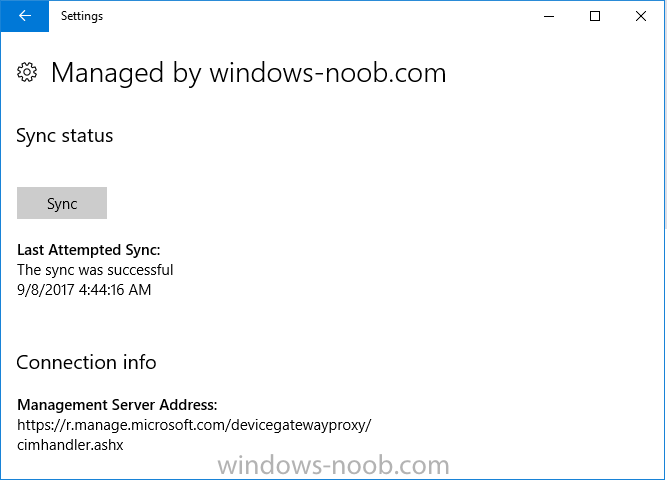Minimize the Settings window
This screenshot has width=667, height=480.
coord(549,16)
